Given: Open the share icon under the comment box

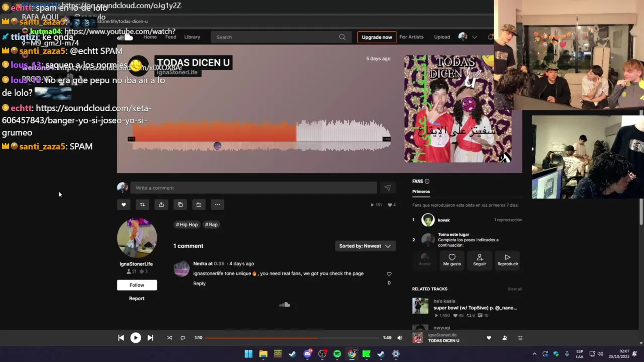Looking at the screenshot, I should point(161,205).
